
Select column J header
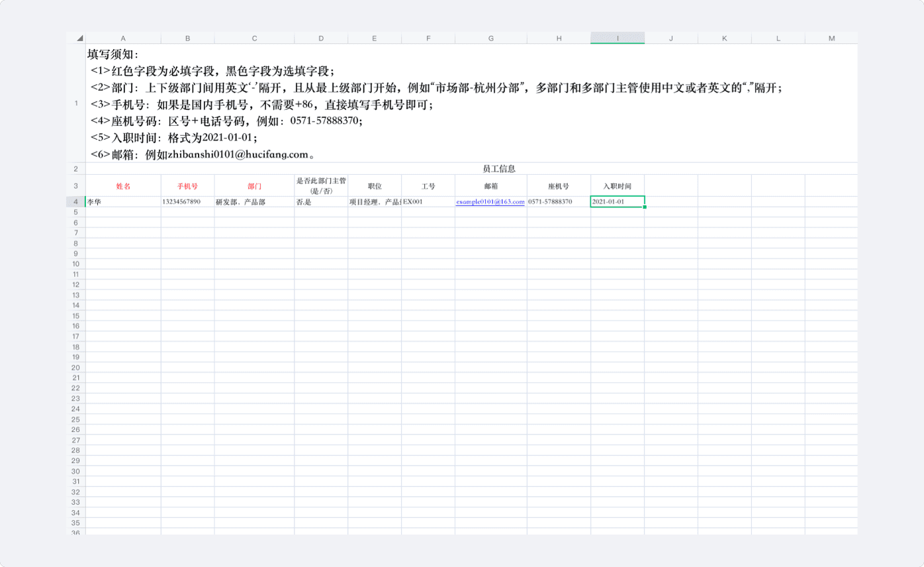tap(671, 38)
